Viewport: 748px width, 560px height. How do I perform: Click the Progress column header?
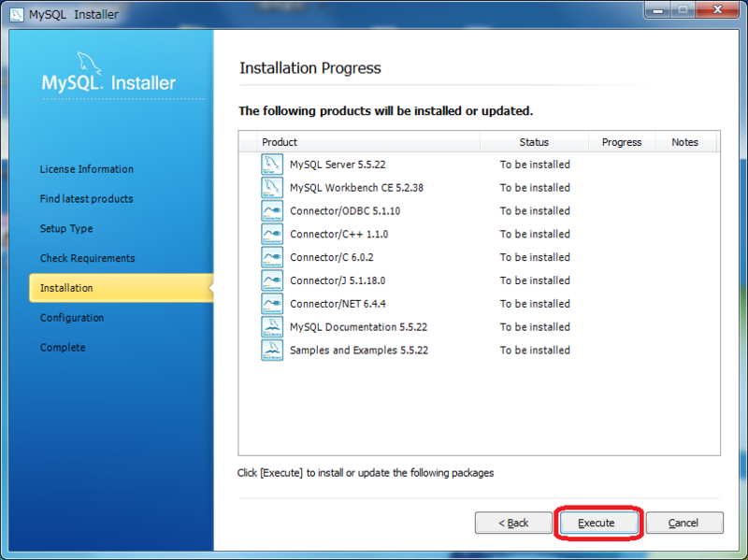coord(622,142)
